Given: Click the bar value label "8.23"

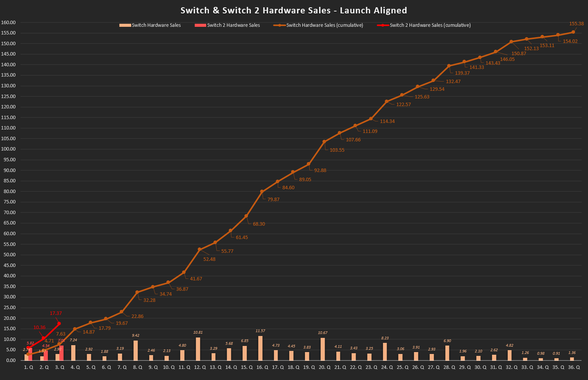Looking at the screenshot, I should (x=385, y=338).
